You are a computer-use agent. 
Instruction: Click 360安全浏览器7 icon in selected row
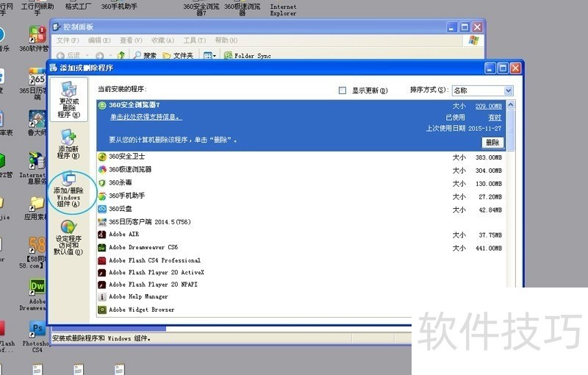tap(102, 105)
